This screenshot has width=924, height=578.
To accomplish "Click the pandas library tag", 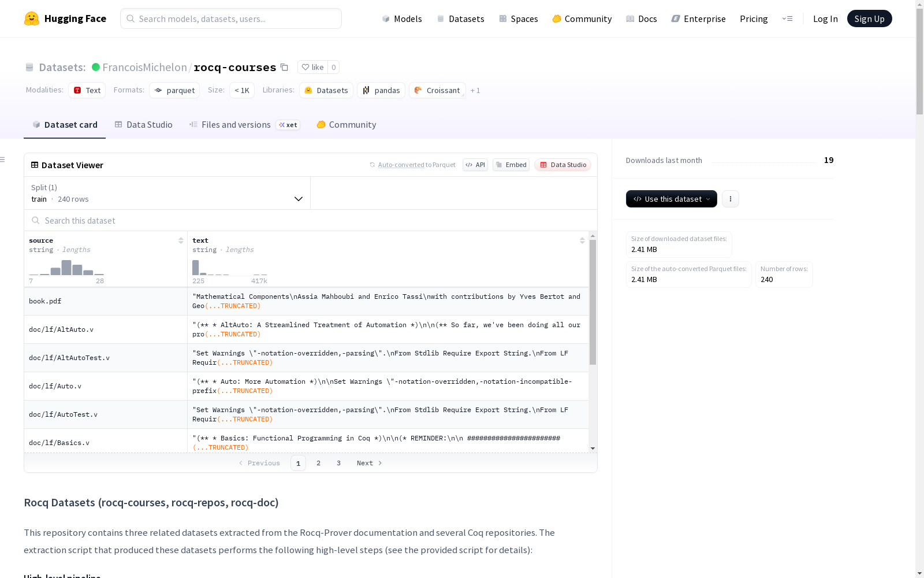I will tap(381, 90).
